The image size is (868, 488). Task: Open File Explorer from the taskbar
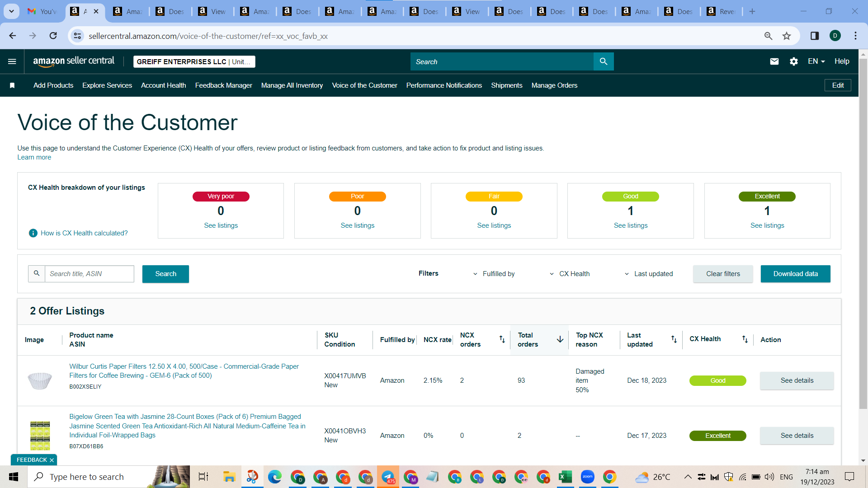pyautogui.click(x=229, y=477)
